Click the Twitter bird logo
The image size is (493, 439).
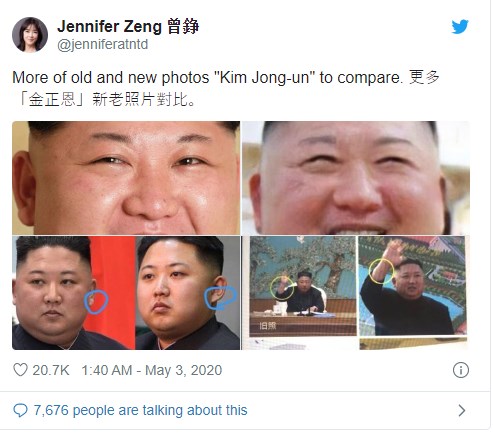(460, 27)
